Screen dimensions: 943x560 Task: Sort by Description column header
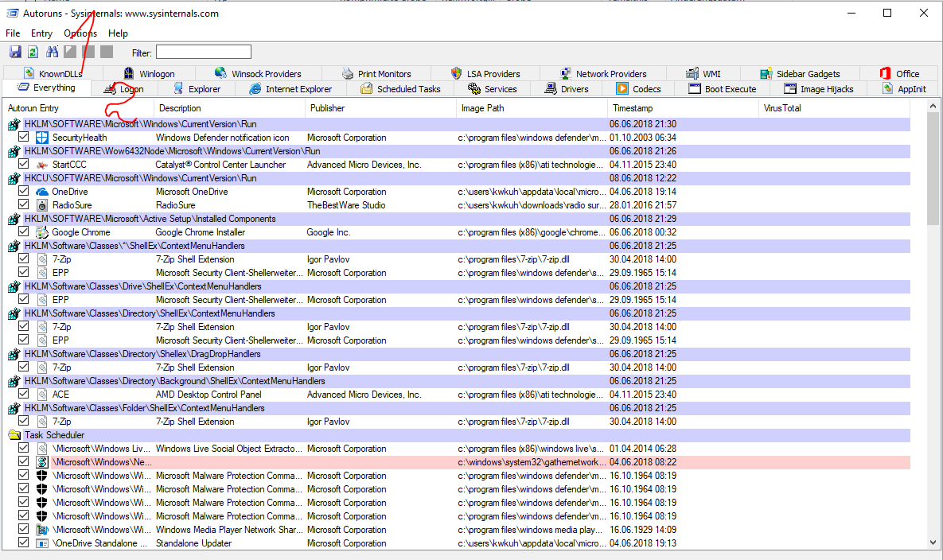pyautogui.click(x=229, y=108)
